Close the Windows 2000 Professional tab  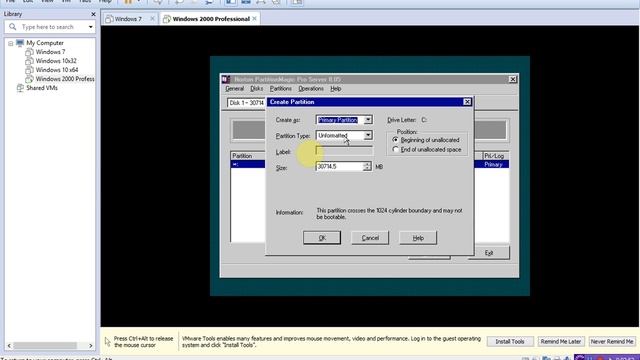(254, 19)
